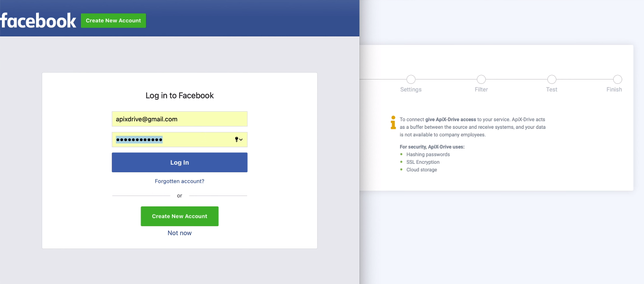Select the Settings step circle on the progress bar
This screenshot has width=644, height=284.
click(x=411, y=80)
